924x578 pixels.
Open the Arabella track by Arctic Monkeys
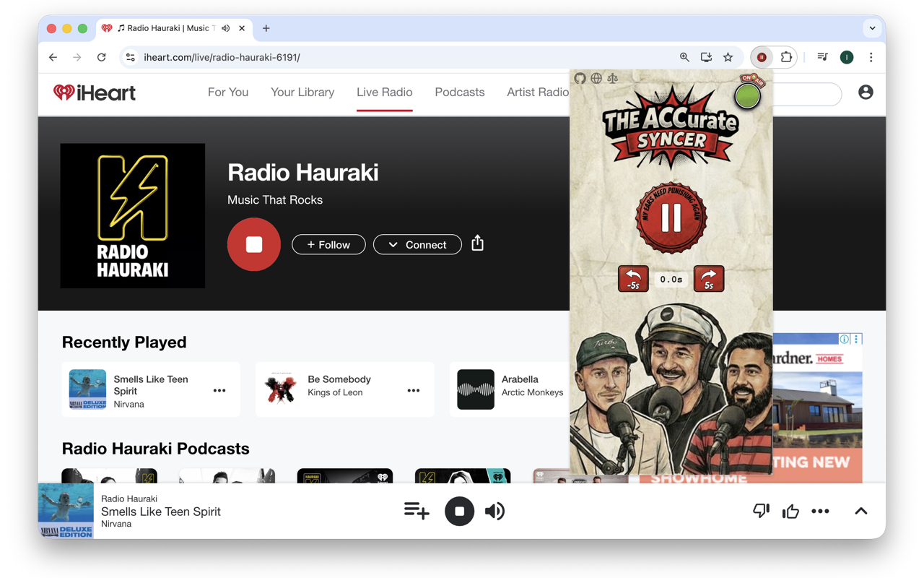click(x=520, y=379)
